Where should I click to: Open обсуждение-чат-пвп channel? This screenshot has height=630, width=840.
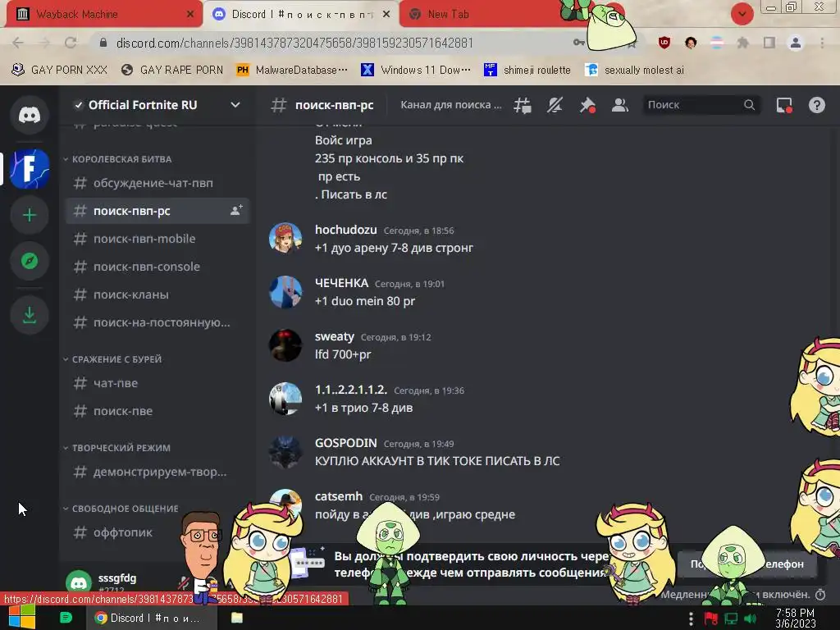click(x=157, y=183)
